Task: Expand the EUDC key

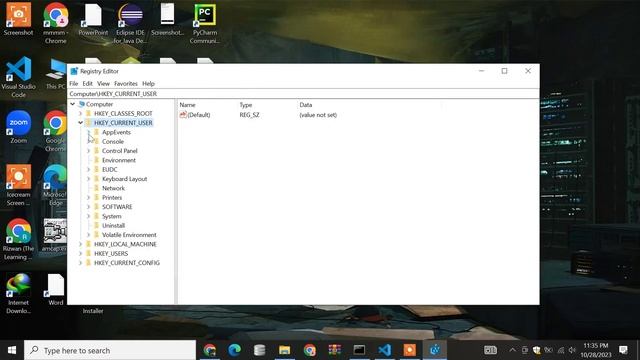Action: (x=88, y=169)
